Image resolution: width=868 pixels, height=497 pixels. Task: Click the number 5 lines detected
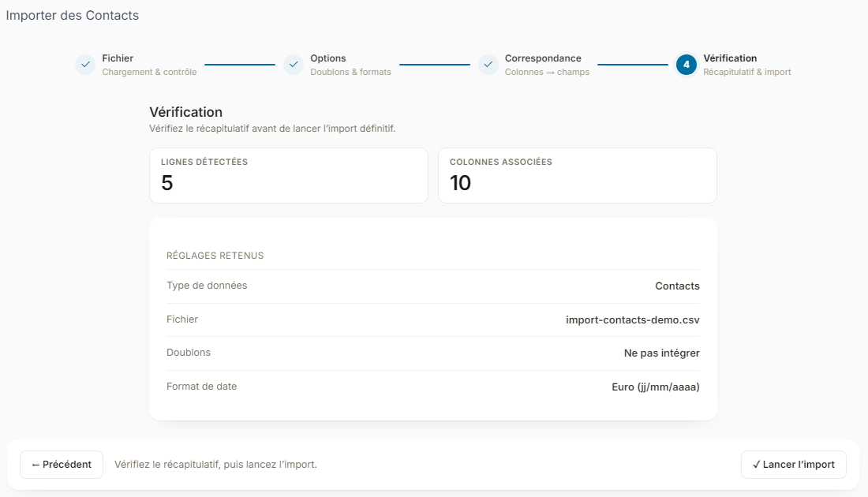click(x=167, y=183)
